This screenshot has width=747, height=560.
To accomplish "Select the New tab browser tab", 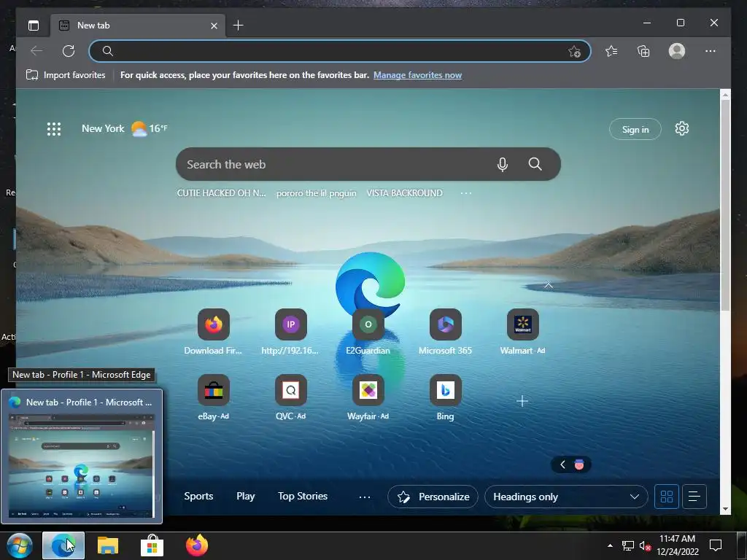I will coord(138,26).
